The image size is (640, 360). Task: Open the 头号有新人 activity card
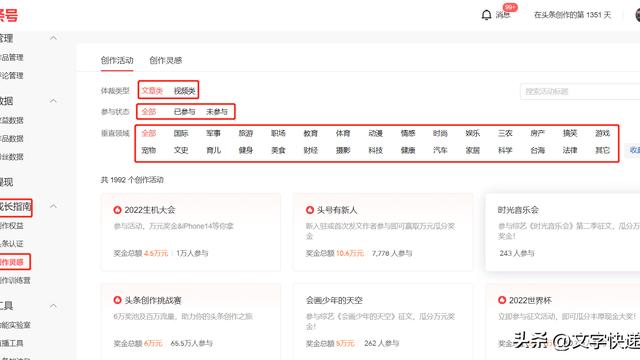[x=383, y=232]
